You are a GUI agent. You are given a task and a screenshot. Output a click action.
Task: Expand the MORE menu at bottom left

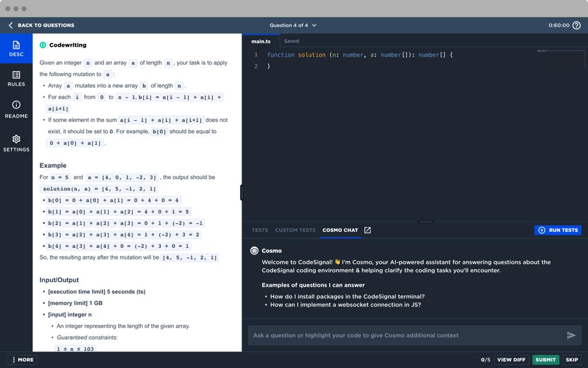pyautogui.click(x=21, y=359)
